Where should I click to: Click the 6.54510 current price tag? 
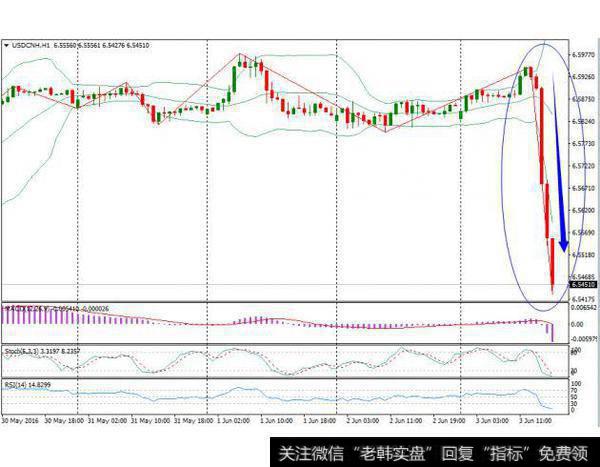pos(583,284)
